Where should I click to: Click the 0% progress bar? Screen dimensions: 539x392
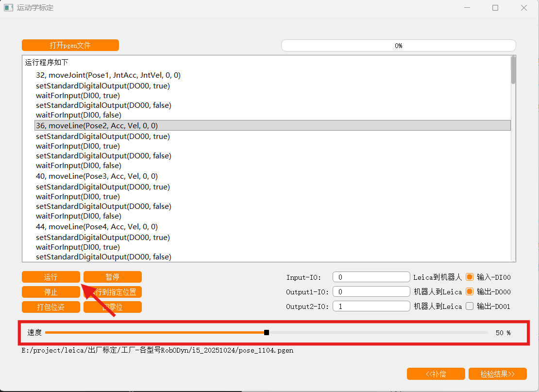[398, 45]
